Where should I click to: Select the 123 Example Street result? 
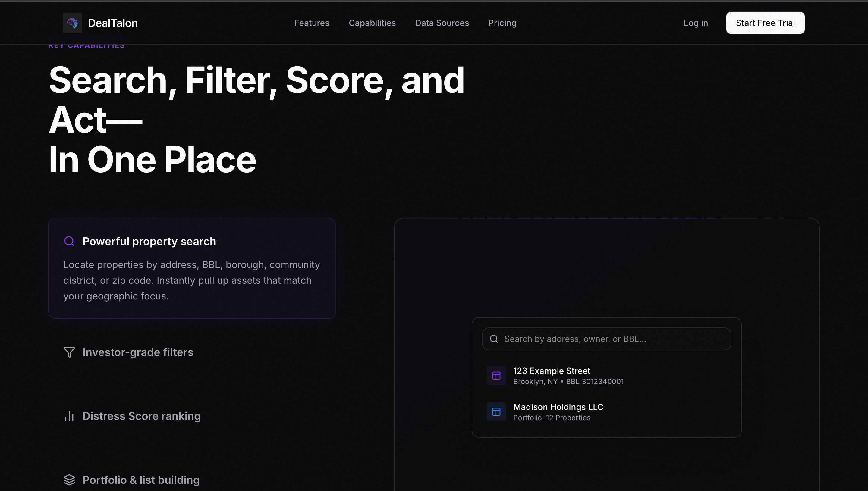(x=568, y=376)
